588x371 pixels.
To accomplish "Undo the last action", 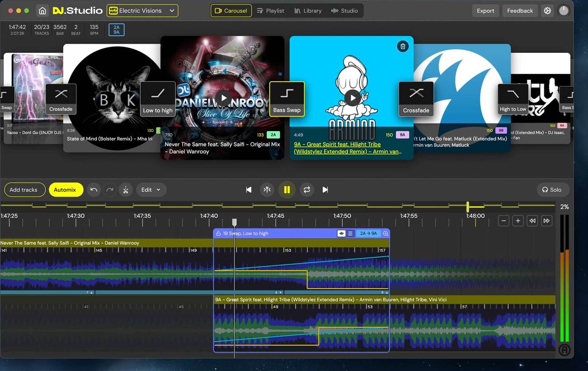I will pos(94,190).
